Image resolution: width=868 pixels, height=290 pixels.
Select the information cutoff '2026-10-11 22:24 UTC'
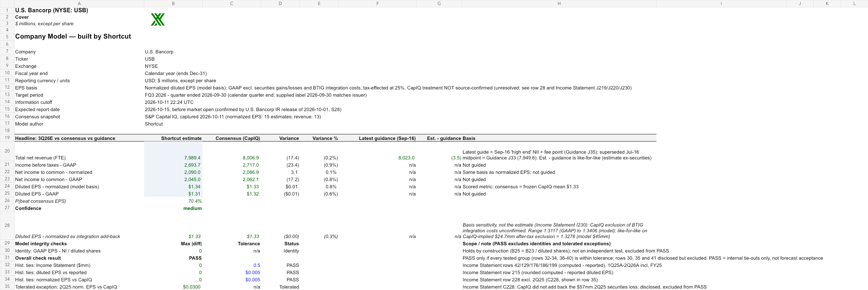pos(169,102)
